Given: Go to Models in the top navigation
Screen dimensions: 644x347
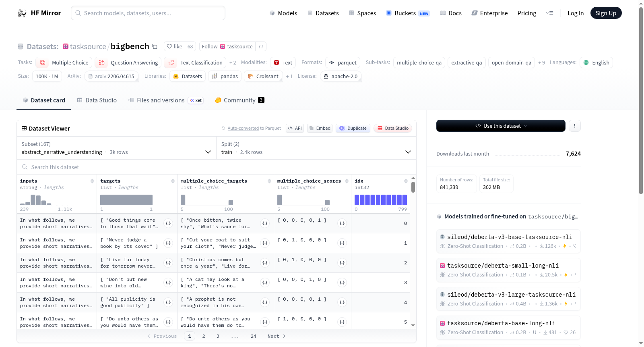Looking at the screenshot, I should pyautogui.click(x=283, y=13).
